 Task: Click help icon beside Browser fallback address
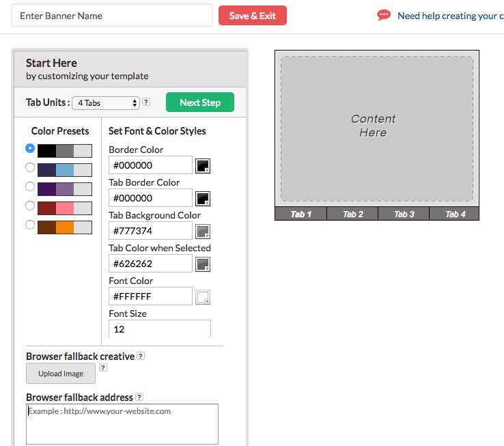[x=139, y=397]
